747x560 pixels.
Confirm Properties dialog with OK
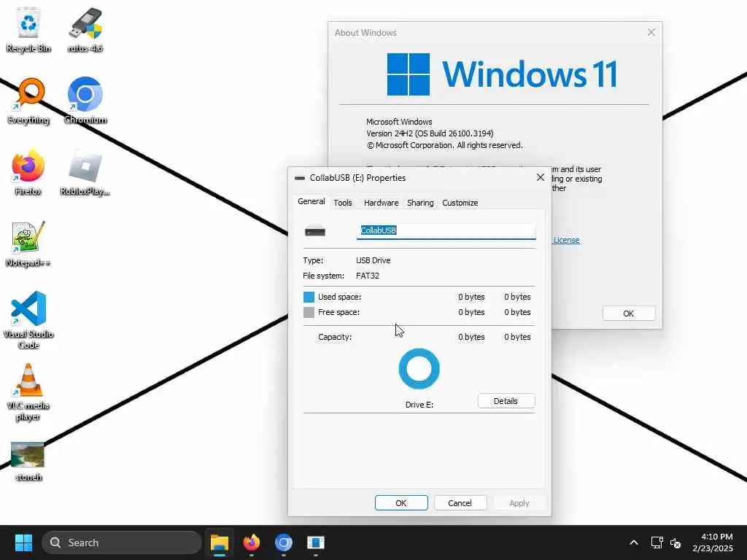tap(401, 503)
